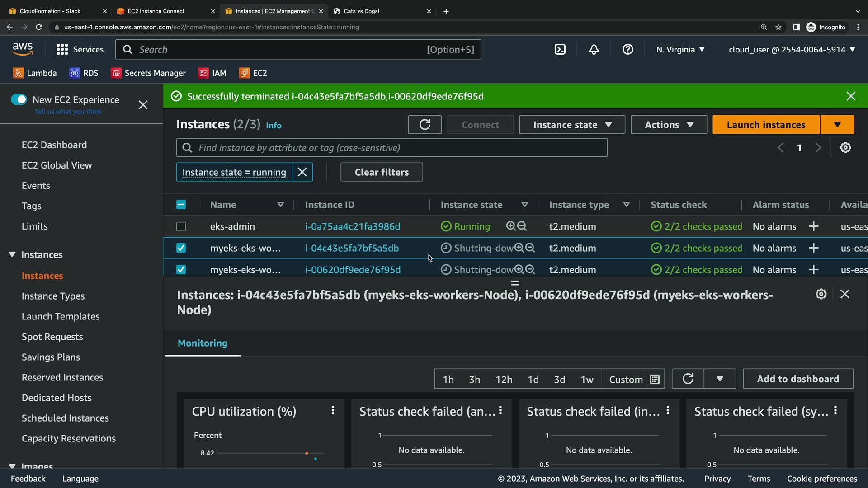Click the Services grid icon

click(x=62, y=50)
